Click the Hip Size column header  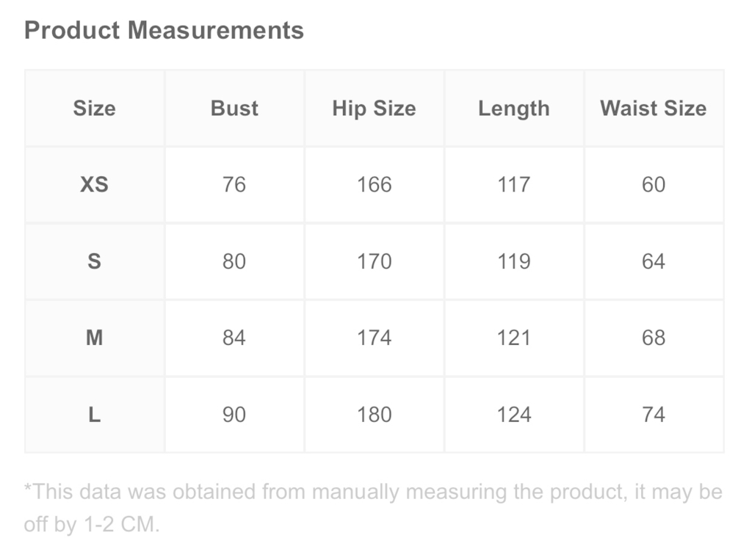374,109
